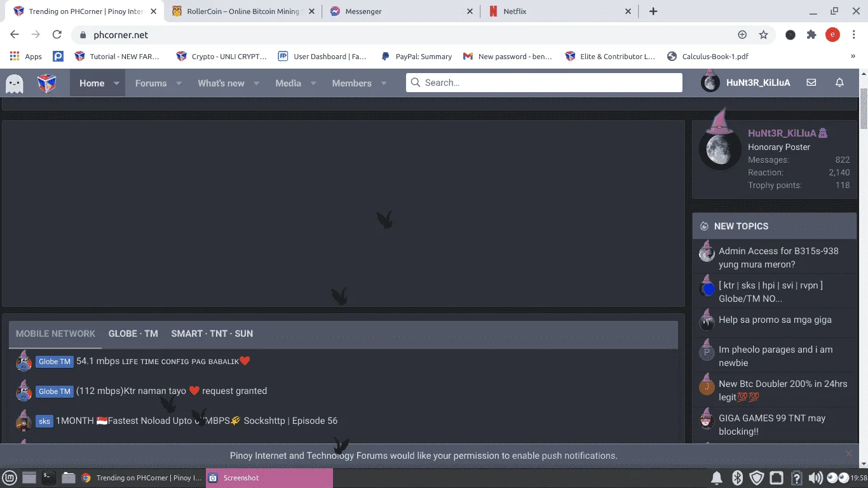Click the forum Search input field

(544, 83)
